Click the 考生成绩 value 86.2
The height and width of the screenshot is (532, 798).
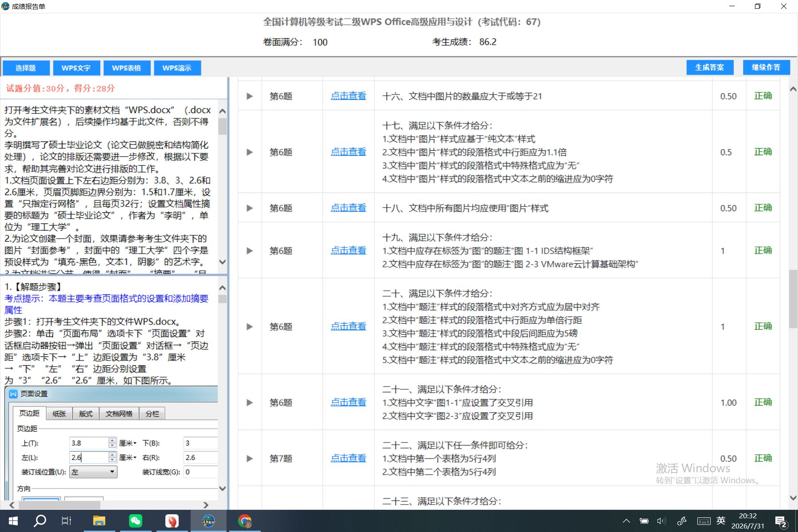click(488, 42)
